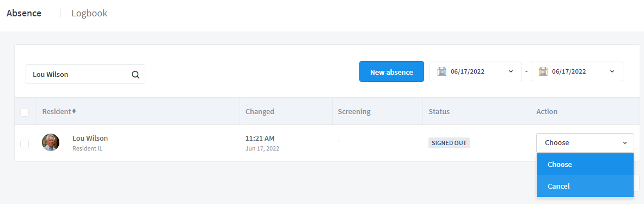Sort residents using the Resident sort arrows
The height and width of the screenshot is (204, 644).
[74, 111]
